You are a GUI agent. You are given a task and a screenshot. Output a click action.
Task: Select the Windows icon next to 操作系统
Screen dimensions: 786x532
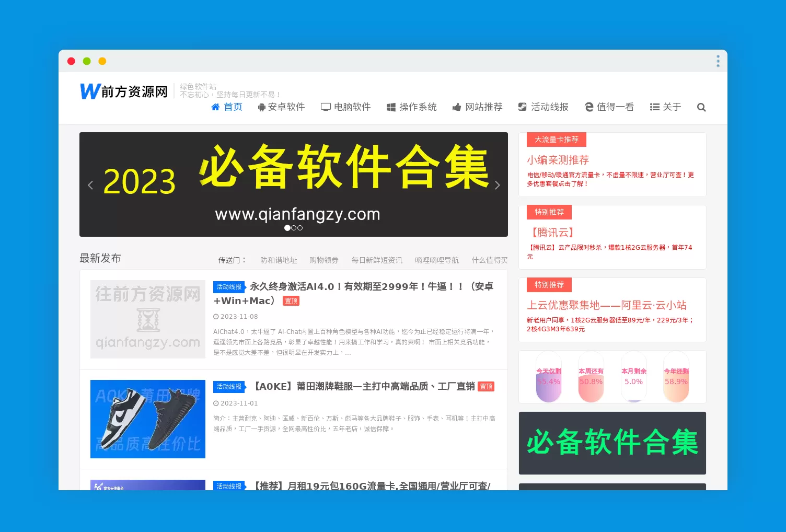tap(390, 107)
